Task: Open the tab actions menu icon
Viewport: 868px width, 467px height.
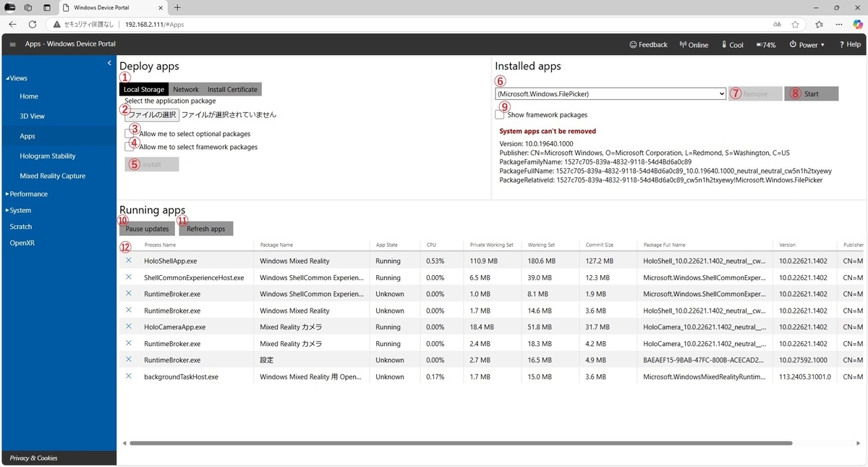Action: pyautogui.click(x=47, y=7)
